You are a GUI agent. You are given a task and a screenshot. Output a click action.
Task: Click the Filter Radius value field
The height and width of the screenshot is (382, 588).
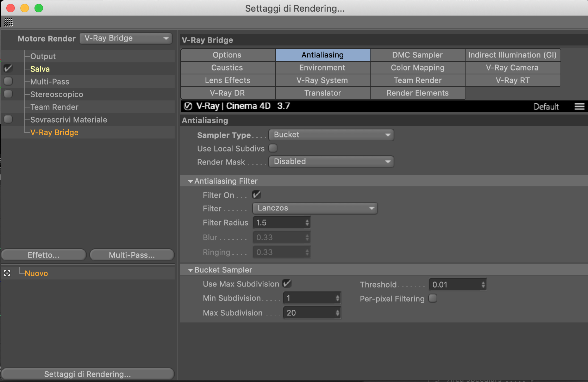[x=279, y=223]
